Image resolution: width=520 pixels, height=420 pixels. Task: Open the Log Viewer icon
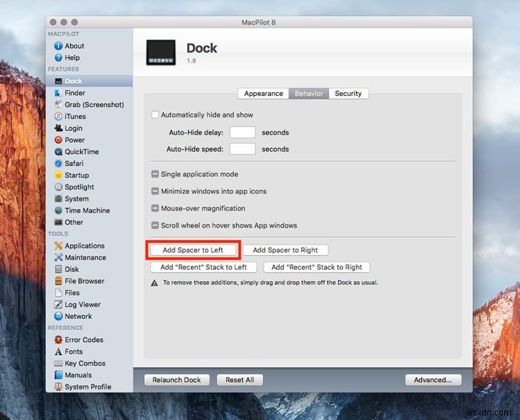tap(59, 305)
